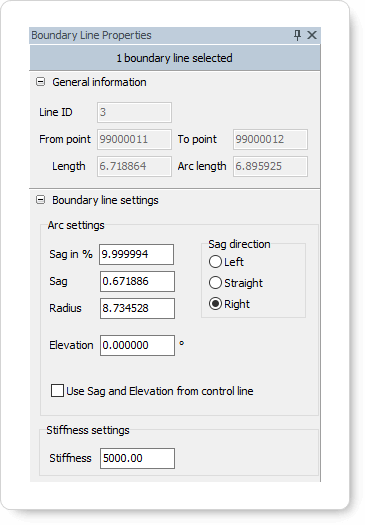The image size is (365, 525).
Task: Click the To point field
Action: (271, 140)
